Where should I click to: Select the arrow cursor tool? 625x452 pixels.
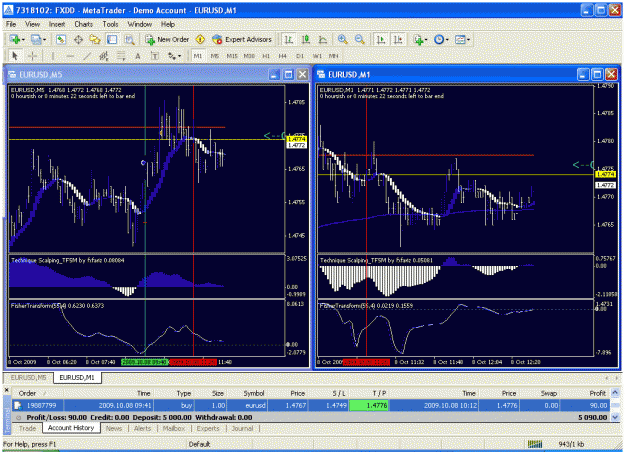point(16,56)
